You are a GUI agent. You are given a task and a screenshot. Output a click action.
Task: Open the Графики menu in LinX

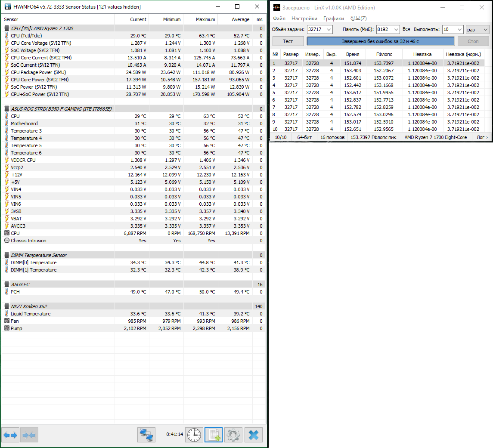[x=334, y=19]
